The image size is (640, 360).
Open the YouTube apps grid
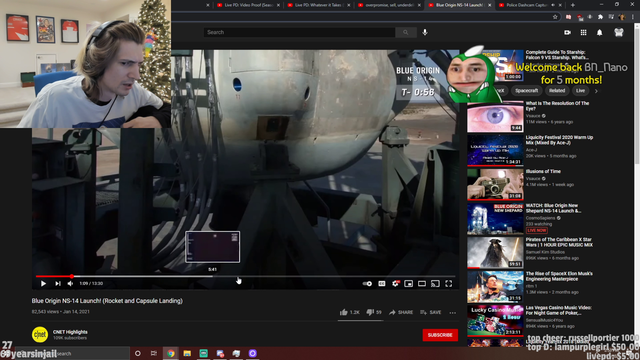[583, 32]
